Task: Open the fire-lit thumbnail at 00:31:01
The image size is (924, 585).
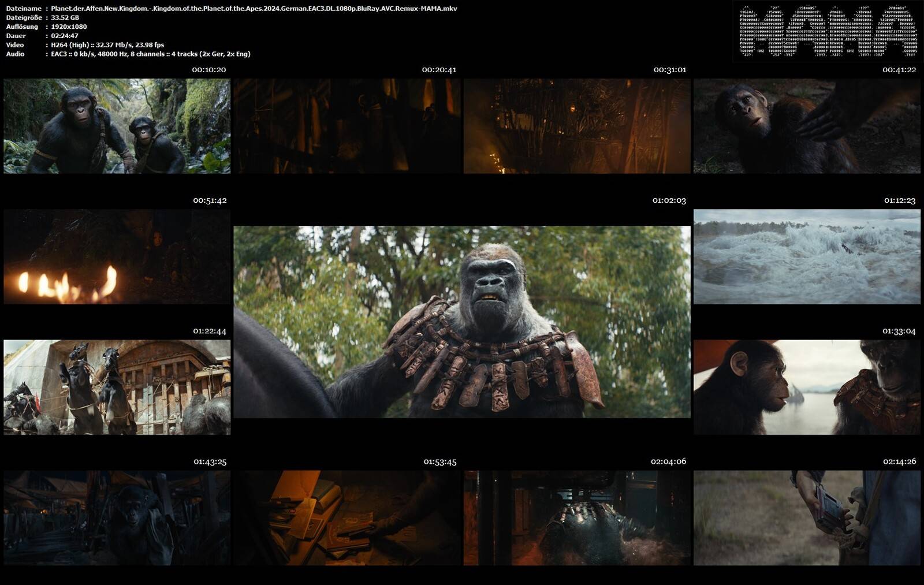Action: pos(577,126)
